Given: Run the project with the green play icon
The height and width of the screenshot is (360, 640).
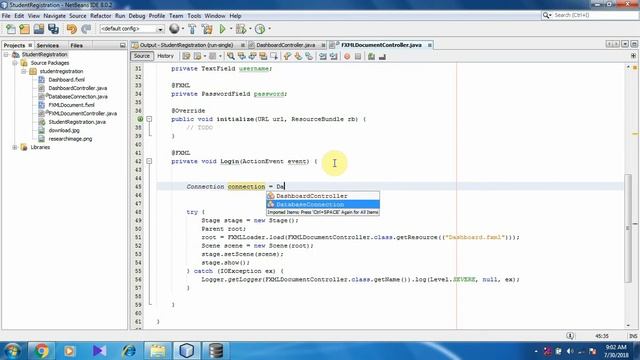Looking at the screenshot, I should [222, 29].
